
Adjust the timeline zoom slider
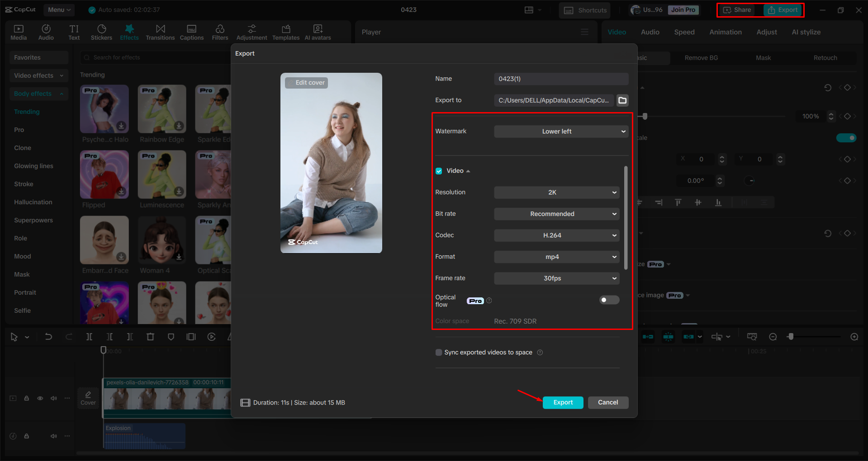tap(791, 337)
